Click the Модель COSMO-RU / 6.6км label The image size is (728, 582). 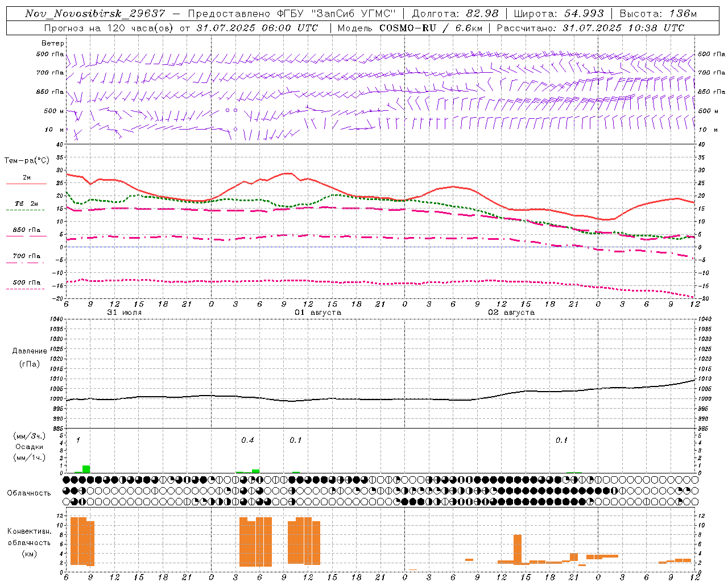(409, 28)
